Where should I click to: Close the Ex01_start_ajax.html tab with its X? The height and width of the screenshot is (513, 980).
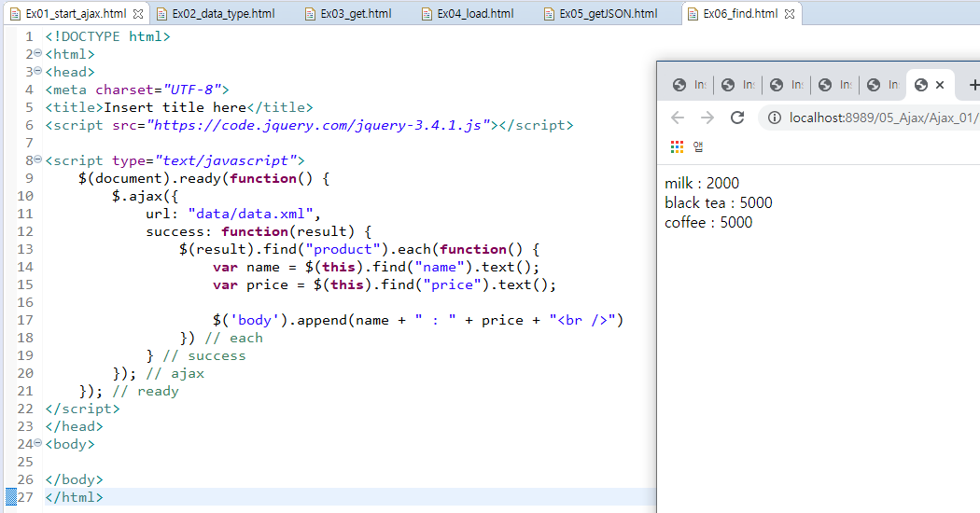click(138, 13)
